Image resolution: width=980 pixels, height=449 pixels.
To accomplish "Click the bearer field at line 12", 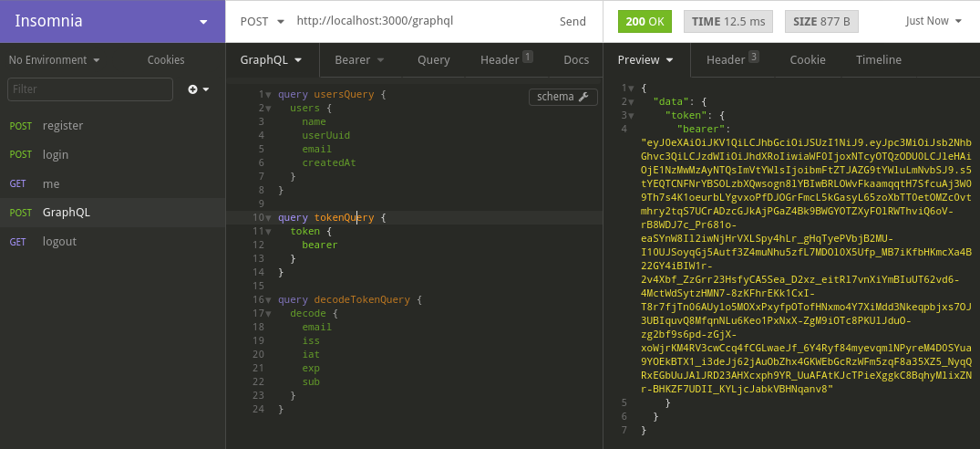I will (319, 245).
